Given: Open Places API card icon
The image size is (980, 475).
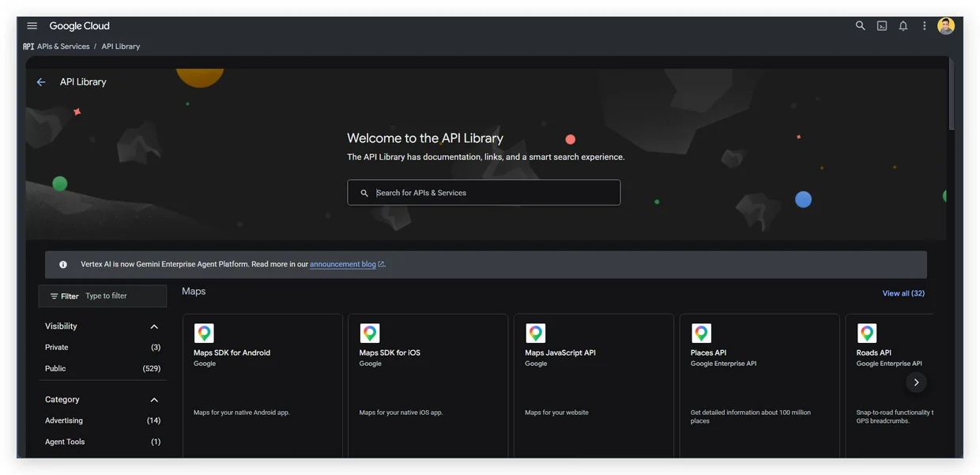Looking at the screenshot, I should [701, 334].
